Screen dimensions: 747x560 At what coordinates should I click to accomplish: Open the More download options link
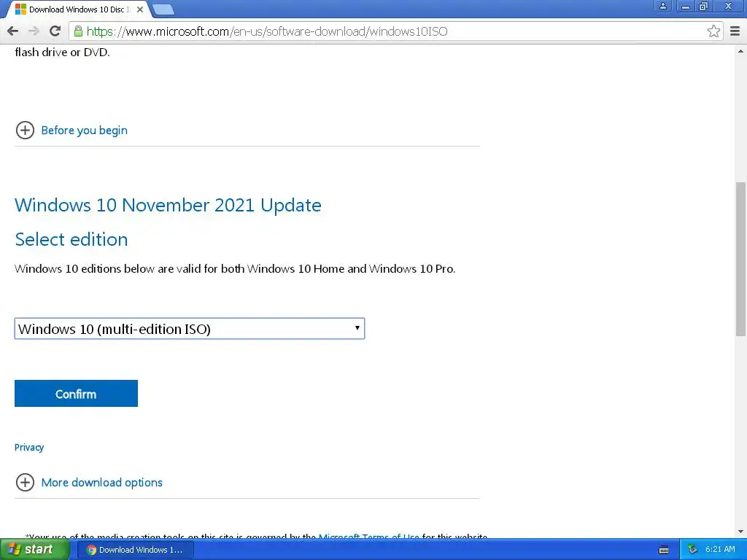pos(102,483)
